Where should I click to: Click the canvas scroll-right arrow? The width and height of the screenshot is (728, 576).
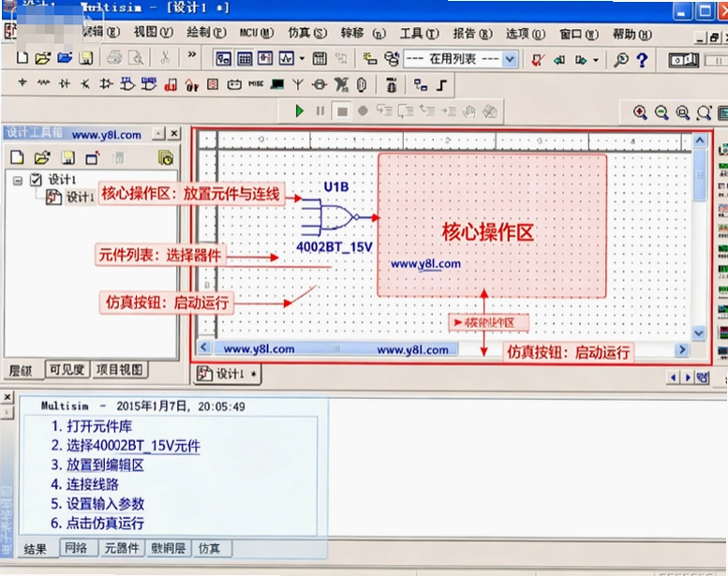681,349
